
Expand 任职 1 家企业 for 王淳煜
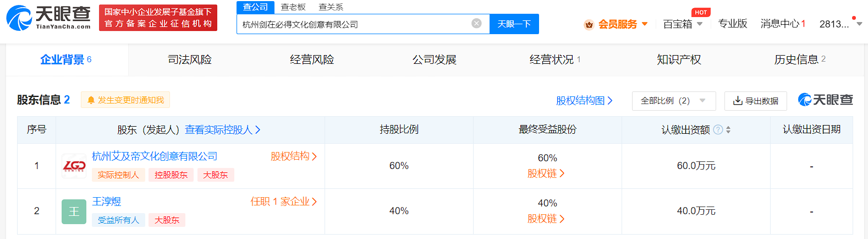coord(284,202)
